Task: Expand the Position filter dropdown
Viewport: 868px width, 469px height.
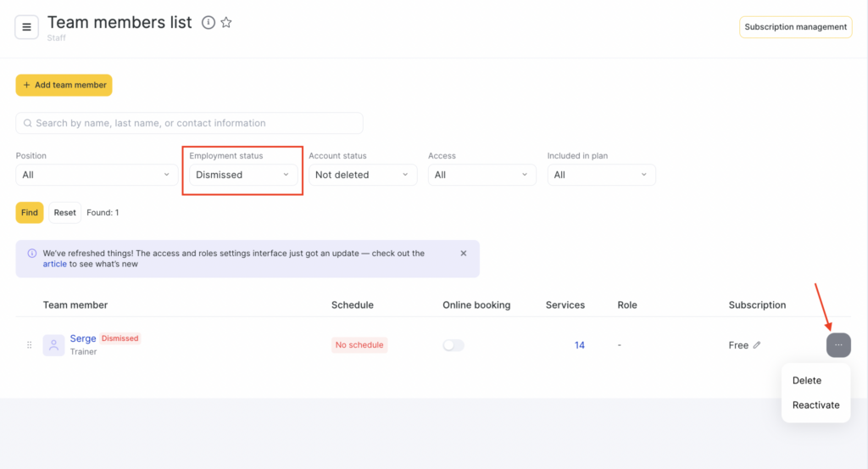Action: tap(97, 175)
